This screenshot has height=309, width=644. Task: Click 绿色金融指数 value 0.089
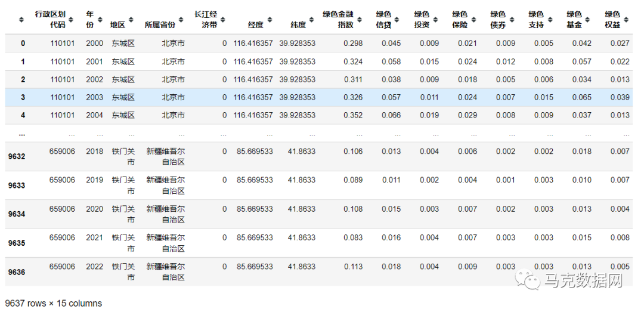(x=353, y=180)
